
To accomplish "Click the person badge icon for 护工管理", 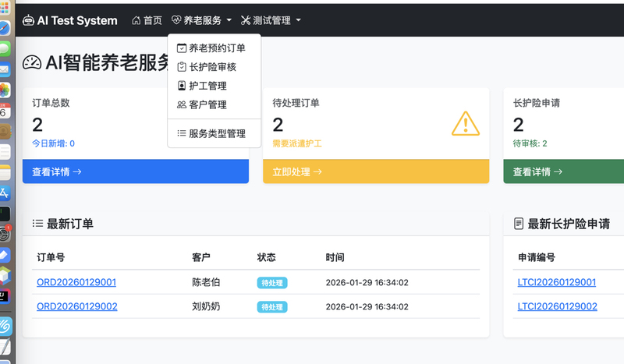I will [x=182, y=86].
